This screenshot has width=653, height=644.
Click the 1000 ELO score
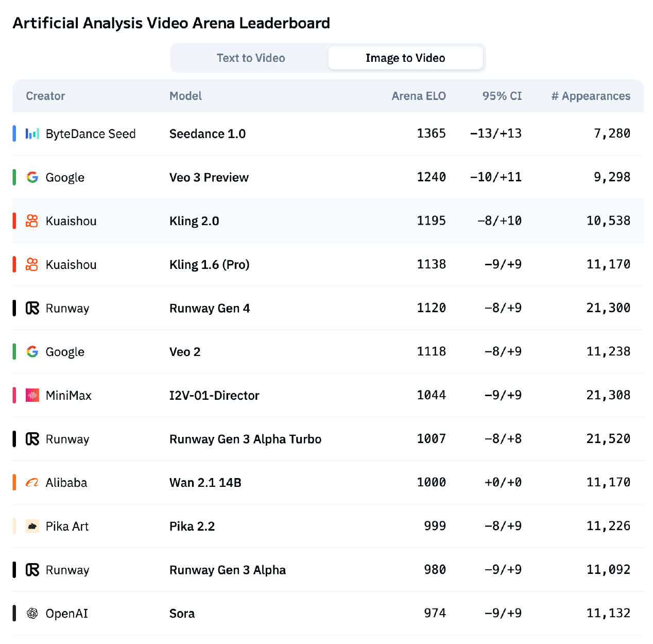tap(432, 482)
